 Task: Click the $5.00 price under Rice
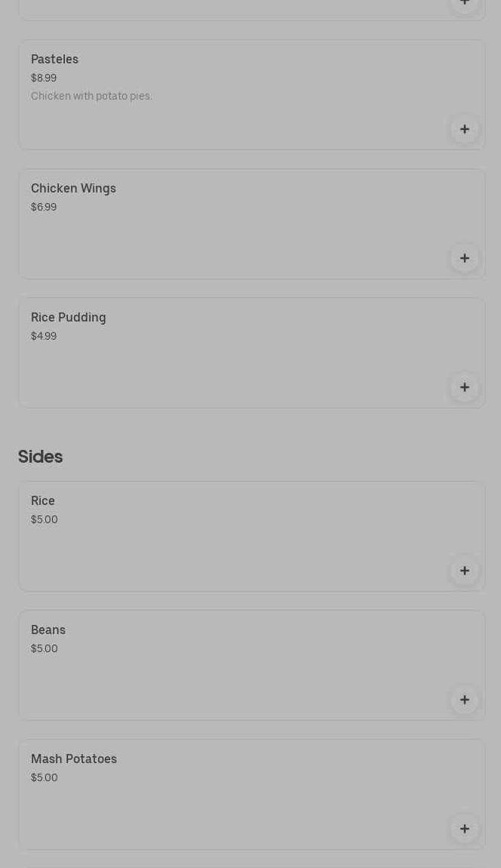[45, 519]
